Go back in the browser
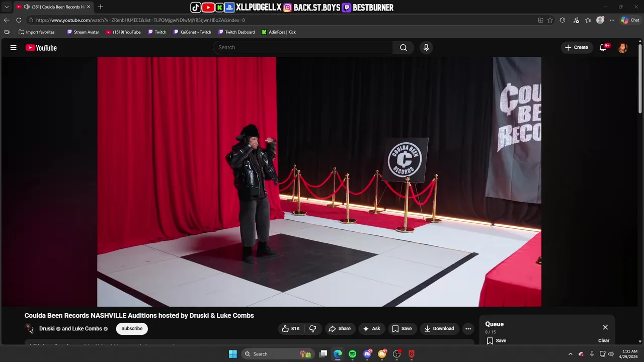644x362 pixels. 7,20
